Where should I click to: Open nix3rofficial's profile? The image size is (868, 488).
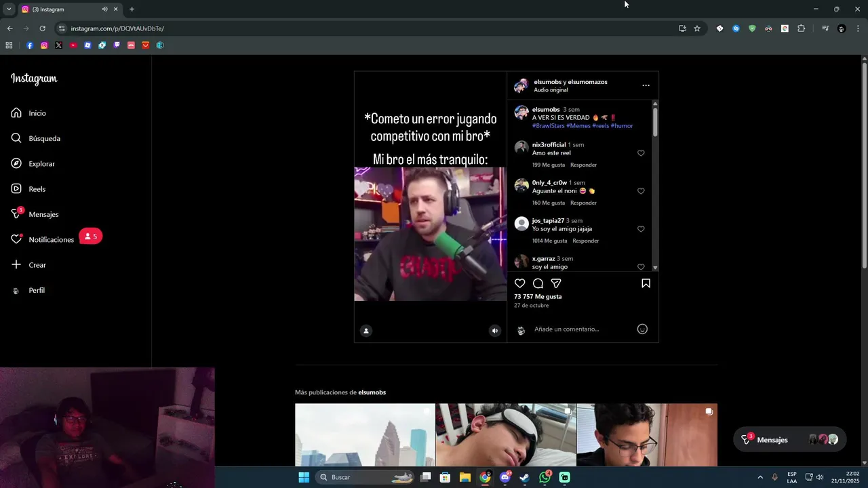click(x=549, y=145)
